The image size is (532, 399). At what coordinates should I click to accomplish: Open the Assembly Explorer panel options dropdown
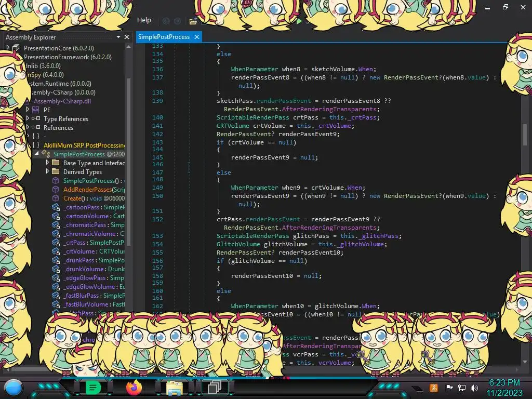pyautogui.click(x=118, y=37)
